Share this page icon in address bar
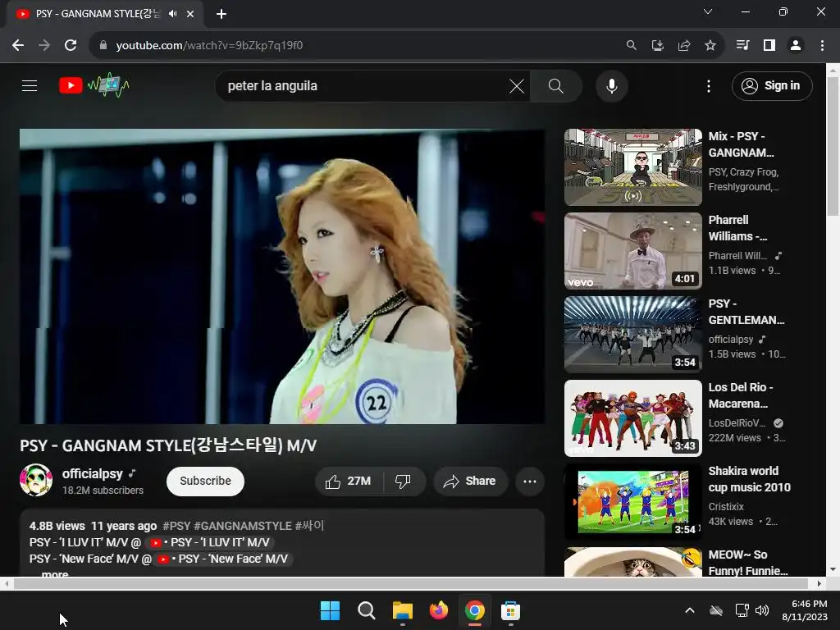This screenshot has width=840, height=630. pos(683,46)
